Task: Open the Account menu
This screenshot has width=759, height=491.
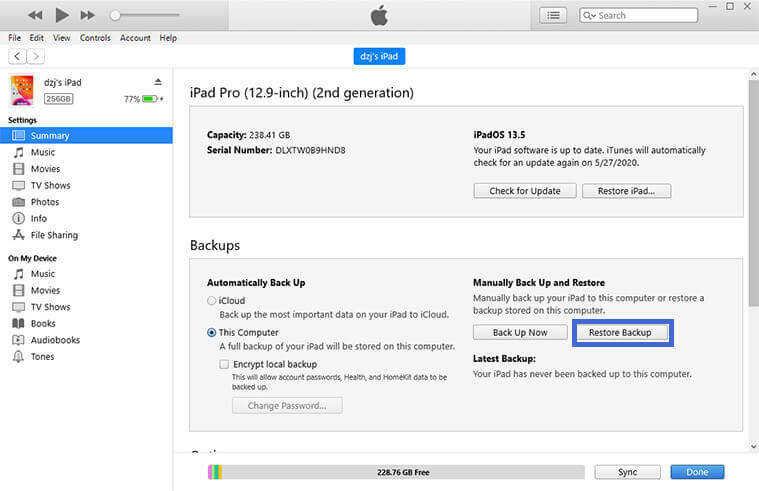Action: pos(135,38)
